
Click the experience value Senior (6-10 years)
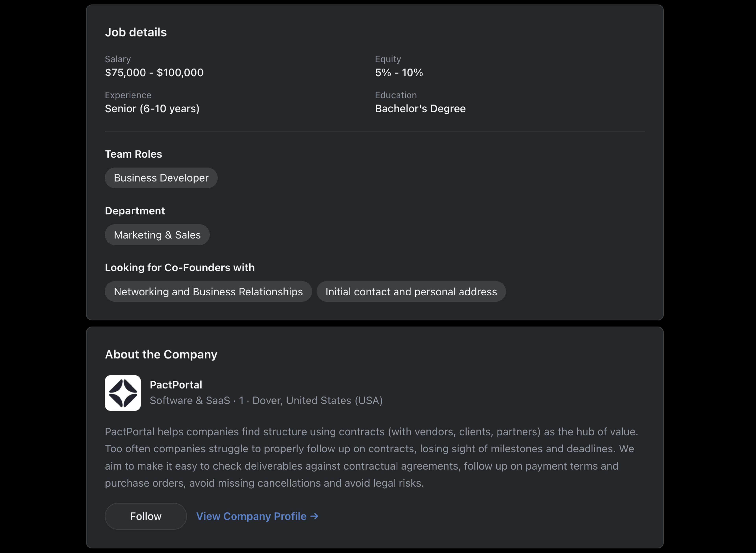pyautogui.click(x=152, y=108)
